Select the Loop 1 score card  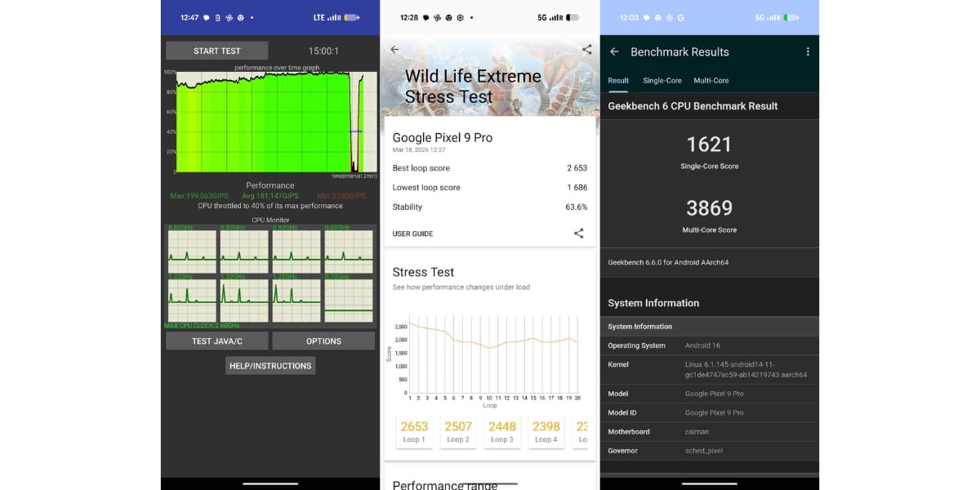(414, 432)
